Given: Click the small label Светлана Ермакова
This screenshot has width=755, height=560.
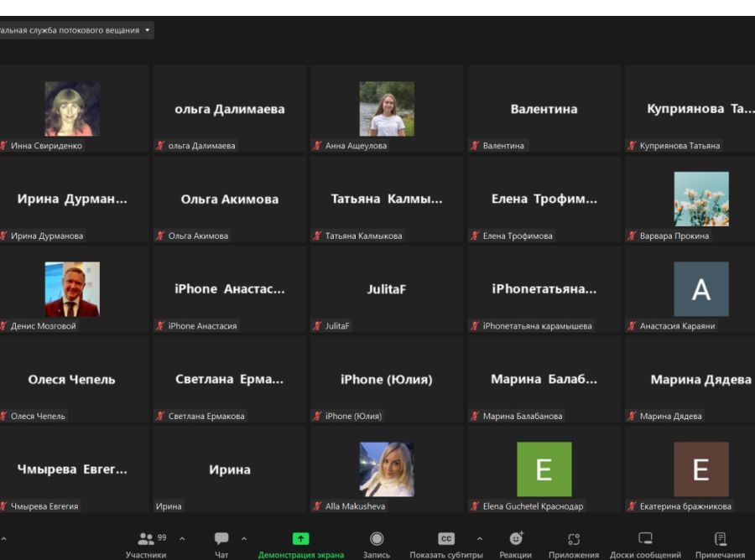Looking at the screenshot, I should (x=206, y=416).
